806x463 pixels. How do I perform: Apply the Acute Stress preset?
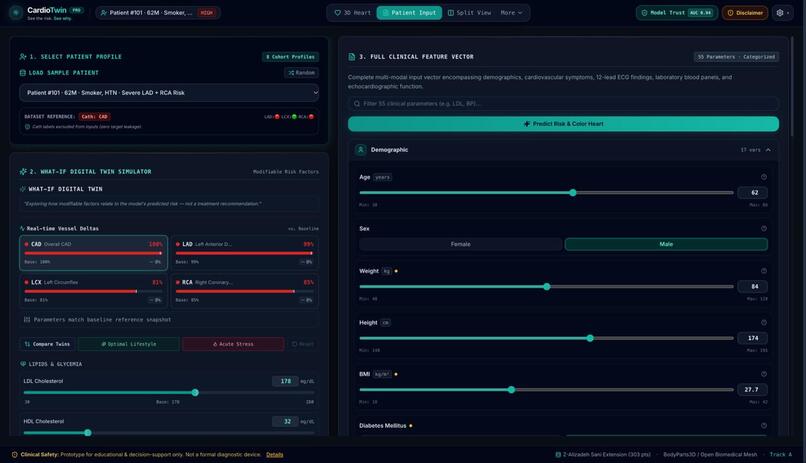click(x=233, y=344)
